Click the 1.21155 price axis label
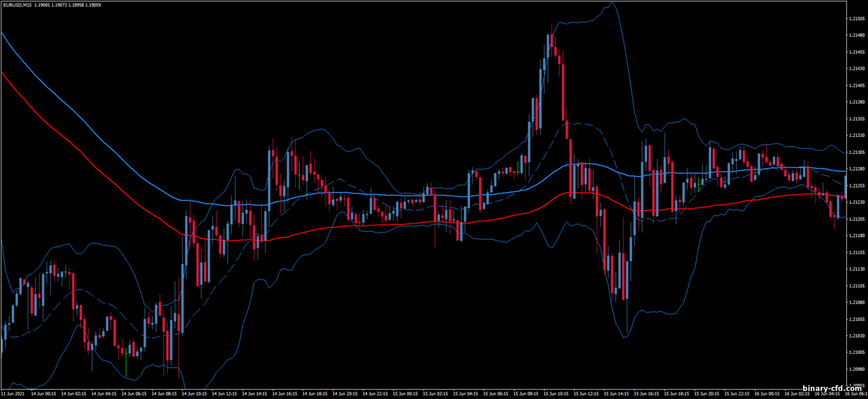 point(856,253)
